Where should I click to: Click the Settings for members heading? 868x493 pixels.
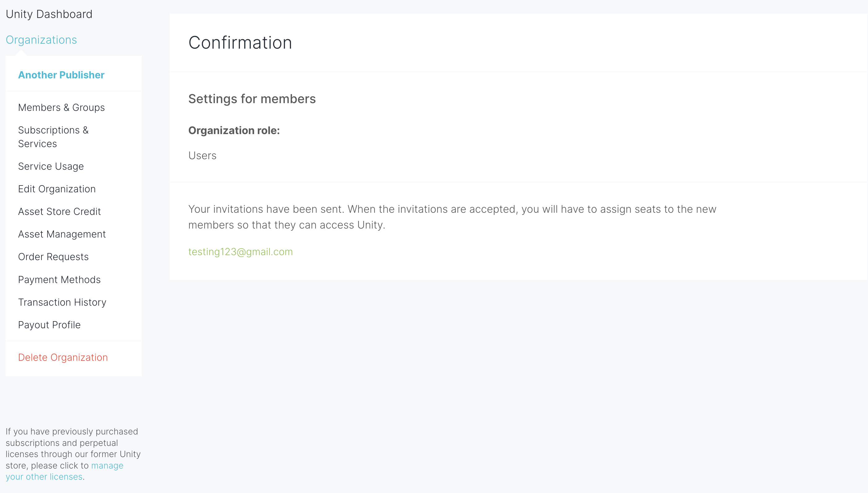coord(252,99)
